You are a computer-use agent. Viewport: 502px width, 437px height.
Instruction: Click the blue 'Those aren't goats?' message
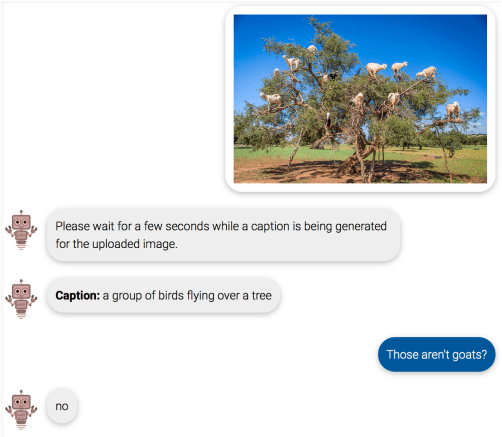pyautogui.click(x=436, y=354)
